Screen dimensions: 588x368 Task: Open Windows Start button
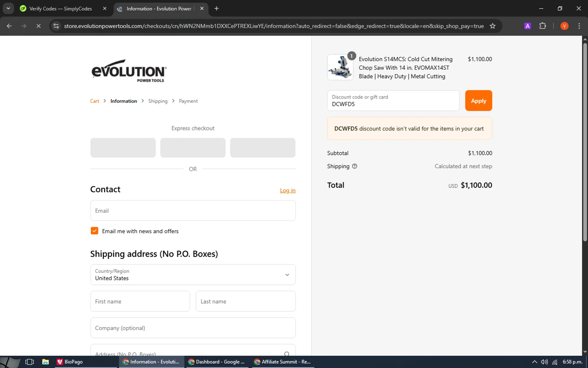click(x=11, y=362)
